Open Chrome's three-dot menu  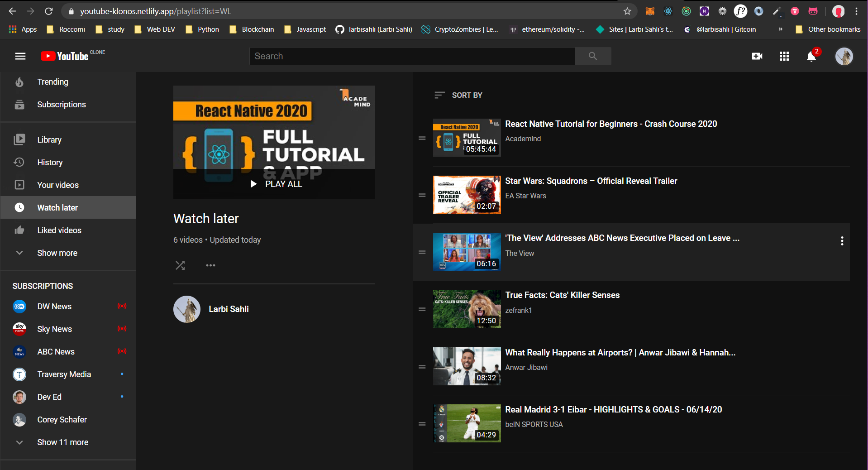[856, 11]
